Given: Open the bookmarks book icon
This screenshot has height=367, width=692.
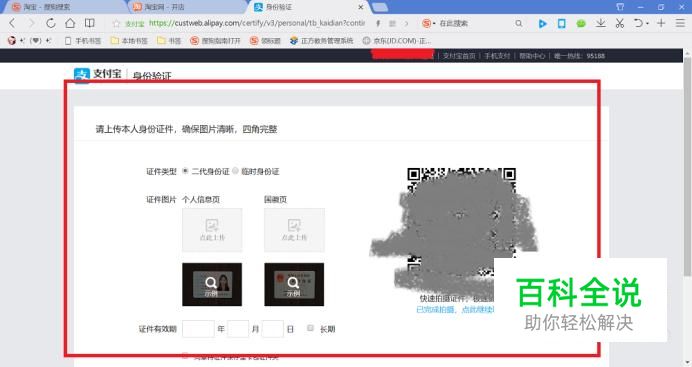Looking at the screenshot, I should [x=90, y=23].
